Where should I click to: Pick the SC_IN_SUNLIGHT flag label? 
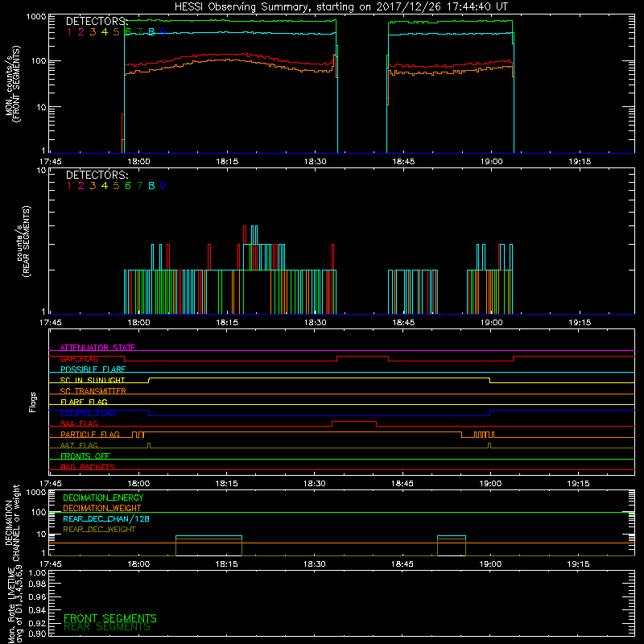pyautogui.click(x=93, y=380)
